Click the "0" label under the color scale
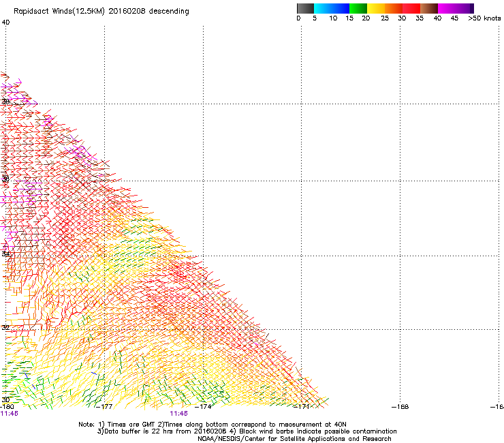 pyautogui.click(x=298, y=18)
